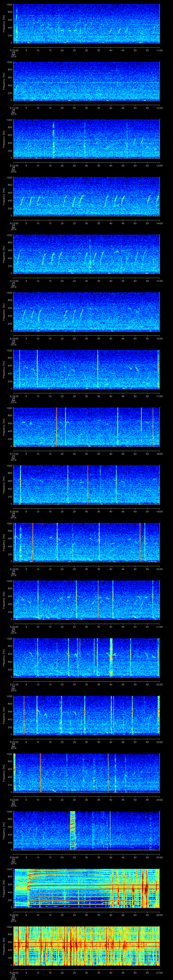Click the 15:00 end time label

[159, 281]
